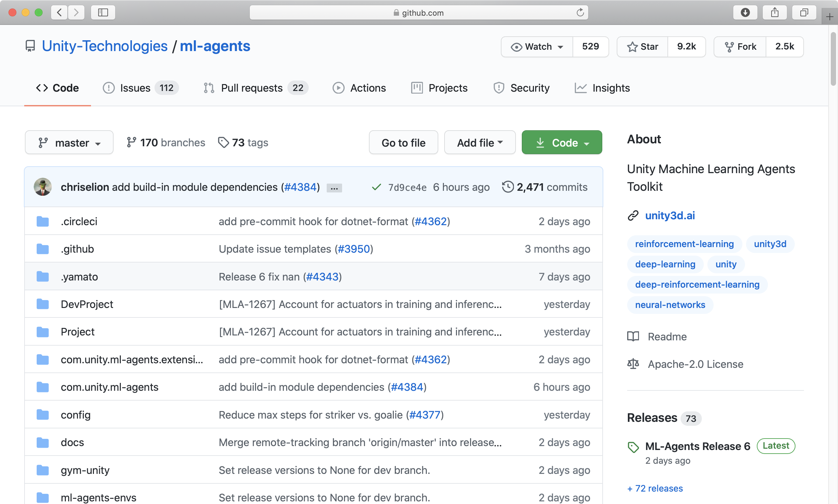Open the ml-agents-envs folder
The image size is (838, 504).
(99, 497)
